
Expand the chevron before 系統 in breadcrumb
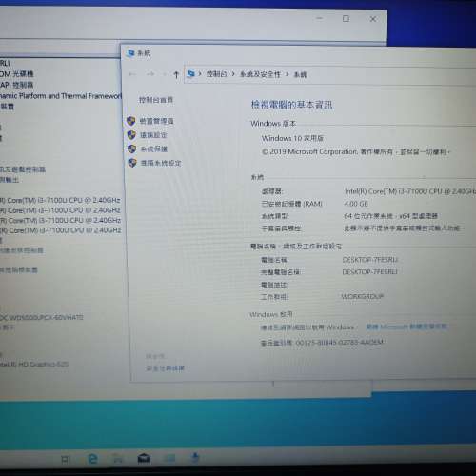click(288, 75)
